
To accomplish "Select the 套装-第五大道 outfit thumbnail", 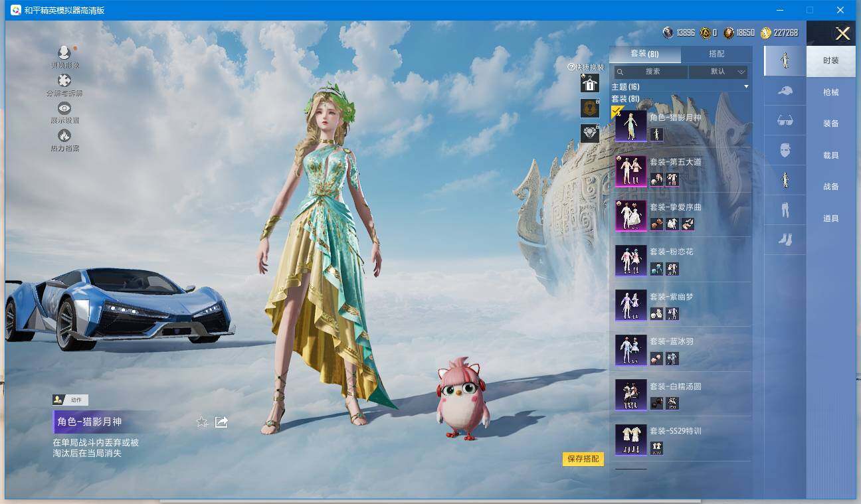I will [630, 171].
